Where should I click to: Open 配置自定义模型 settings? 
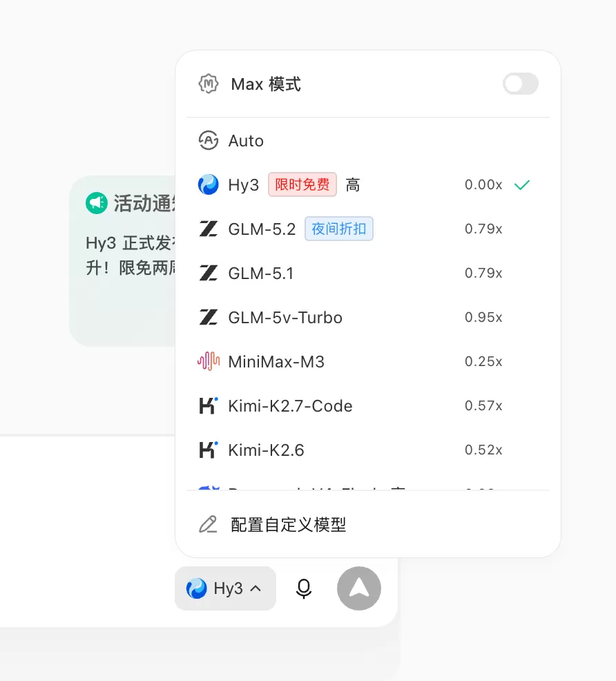(x=367, y=525)
